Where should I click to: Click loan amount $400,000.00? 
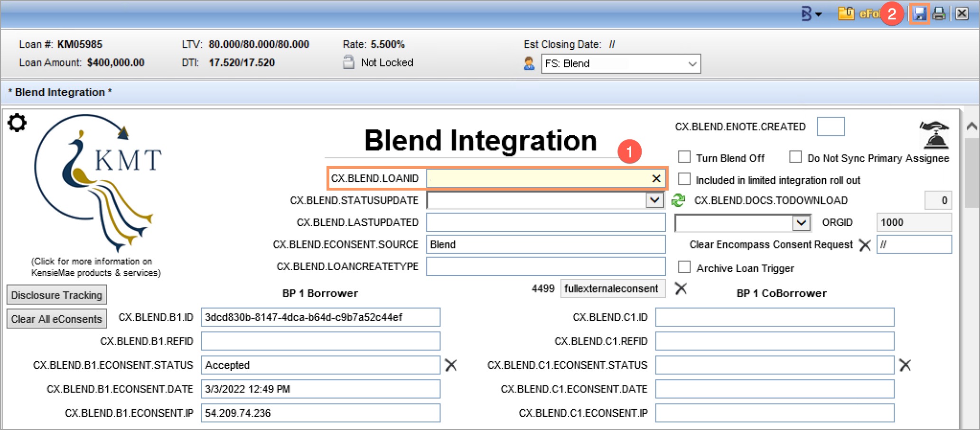click(x=116, y=63)
